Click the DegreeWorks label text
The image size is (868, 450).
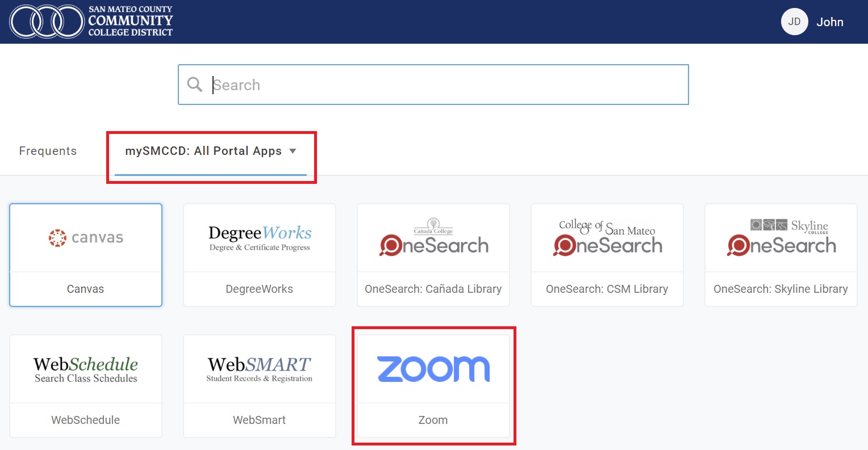tap(260, 289)
